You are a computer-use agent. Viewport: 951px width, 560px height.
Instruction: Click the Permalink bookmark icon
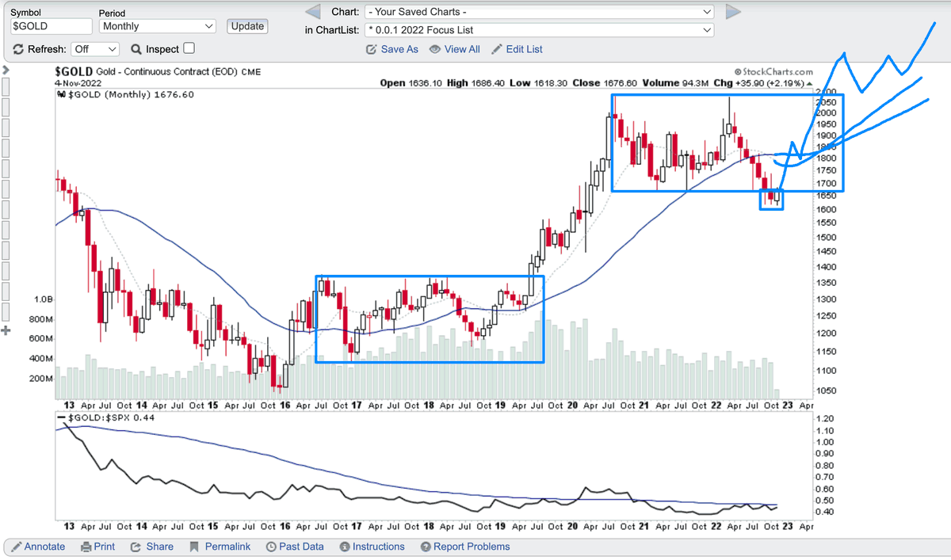tap(194, 547)
